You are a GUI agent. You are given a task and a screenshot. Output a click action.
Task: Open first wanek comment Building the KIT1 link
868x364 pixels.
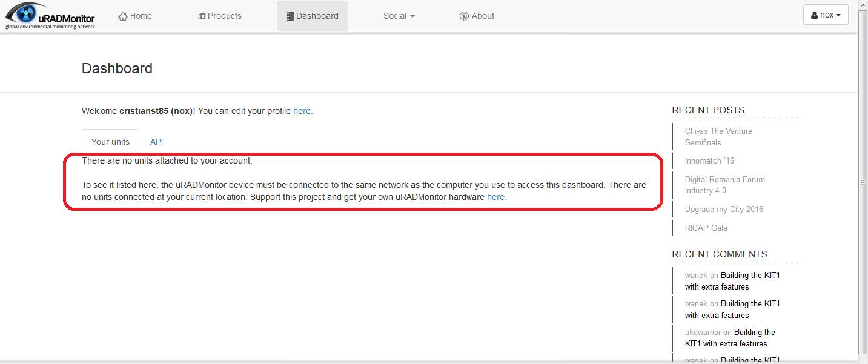click(732, 281)
